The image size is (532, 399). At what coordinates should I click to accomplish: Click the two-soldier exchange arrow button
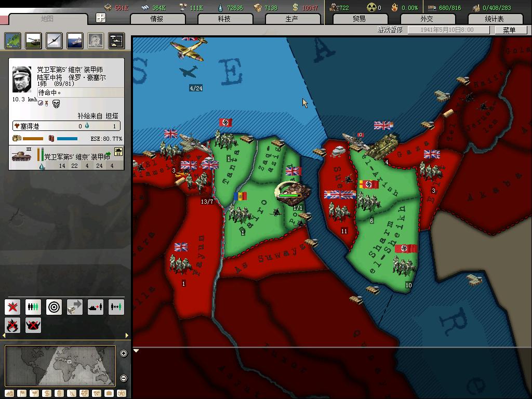116,307
